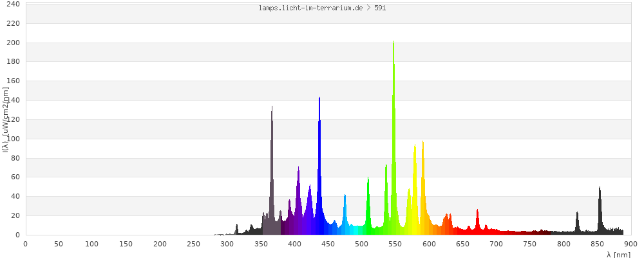Click the 900 tick on the x-axis

click(631, 243)
